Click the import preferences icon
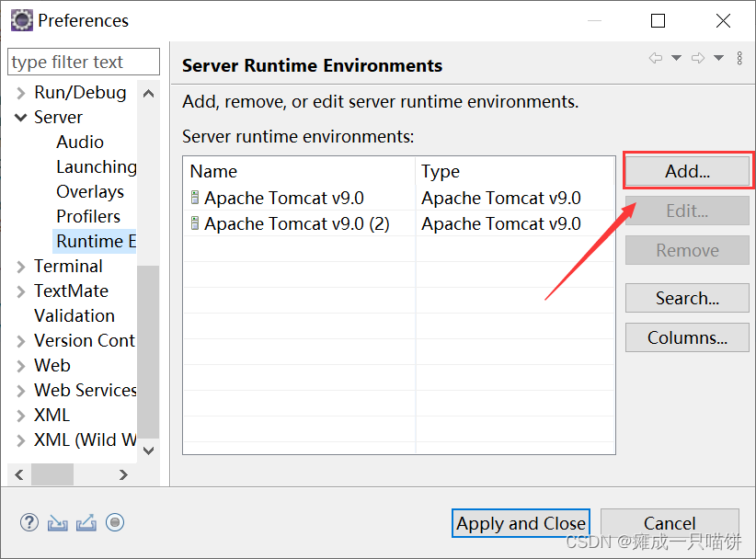Viewport: 756px width, 559px height. point(57,523)
